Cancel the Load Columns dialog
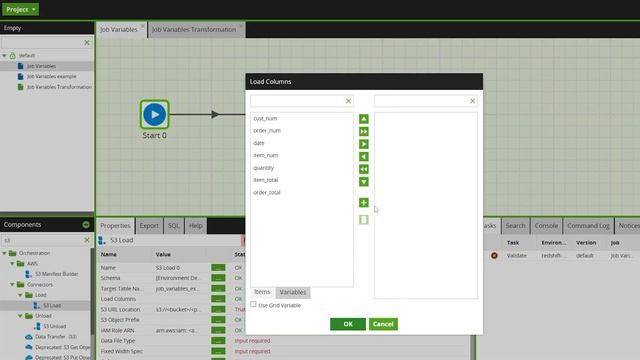 click(x=383, y=324)
